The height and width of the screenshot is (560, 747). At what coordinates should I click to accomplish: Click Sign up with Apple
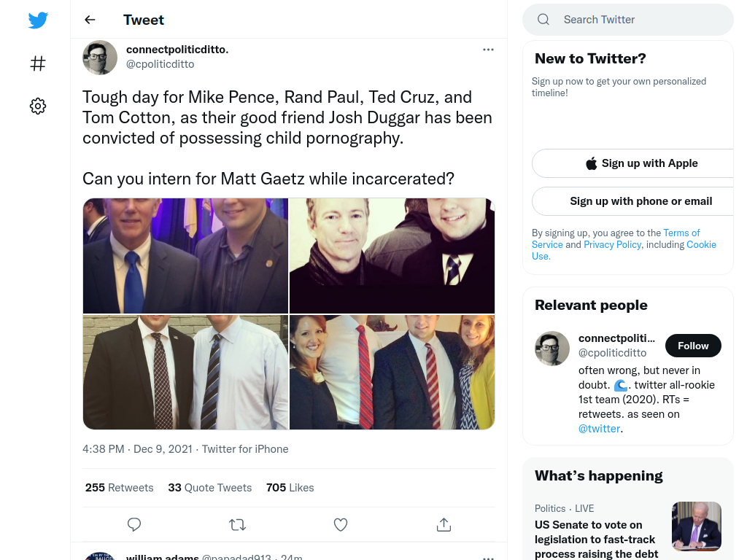(x=641, y=163)
